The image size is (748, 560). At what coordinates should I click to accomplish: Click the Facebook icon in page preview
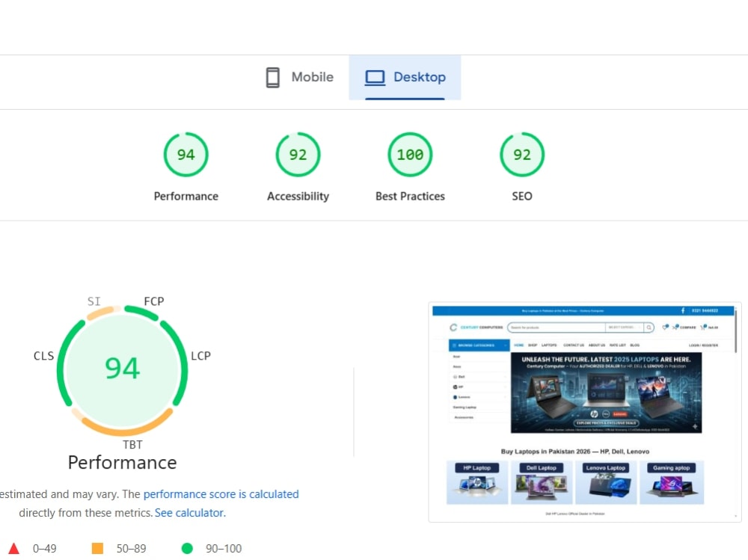(683, 310)
